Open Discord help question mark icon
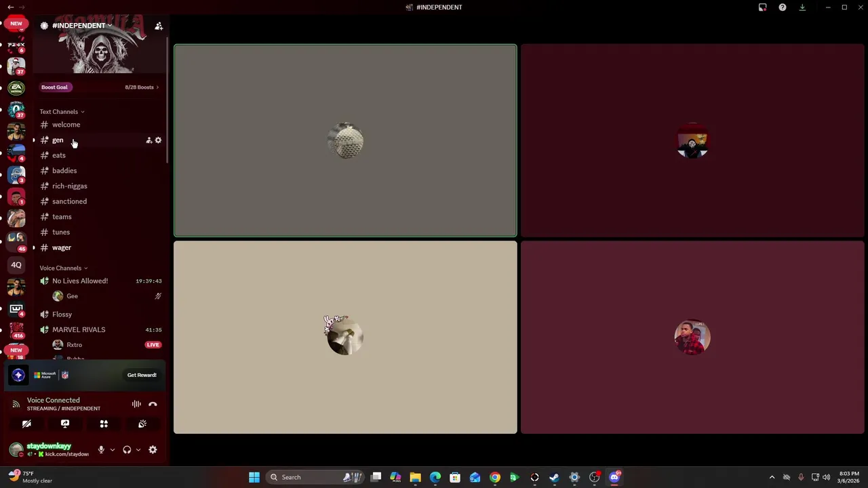Viewport: 868px width, 488px height. point(783,7)
